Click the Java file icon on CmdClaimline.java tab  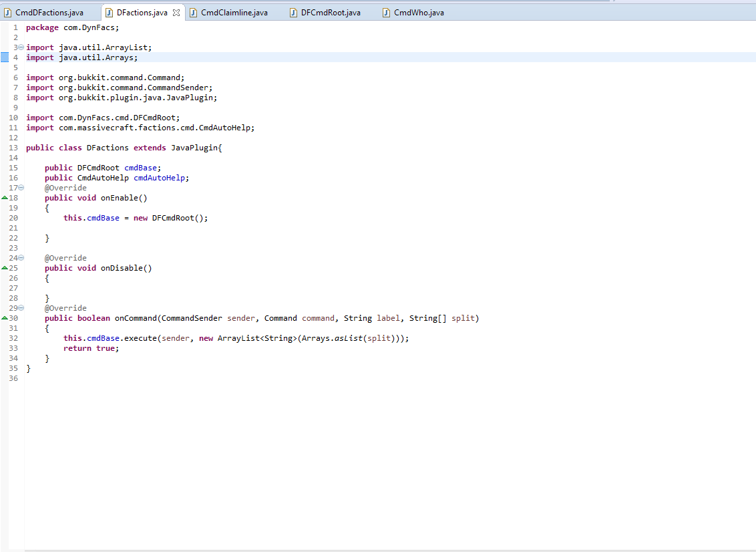(194, 13)
